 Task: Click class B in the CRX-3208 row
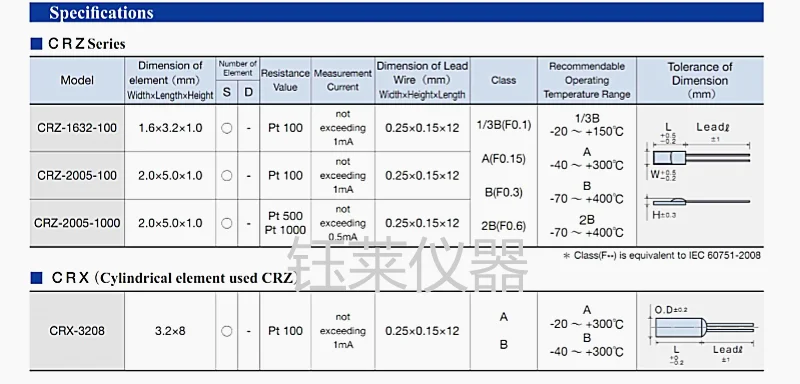[x=504, y=345]
